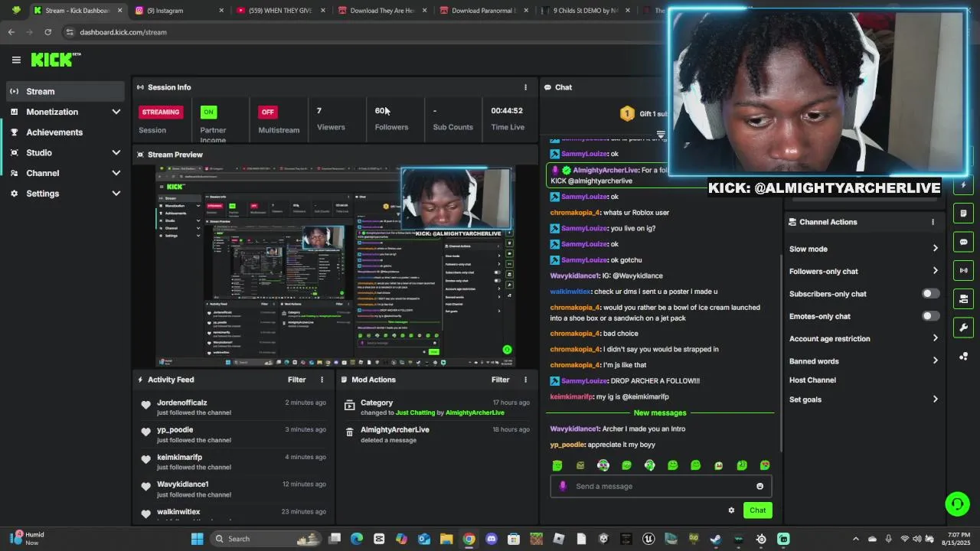The image size is (980, 551).
Task: Open Session Info three-dot options
Action: coord(525,87)
